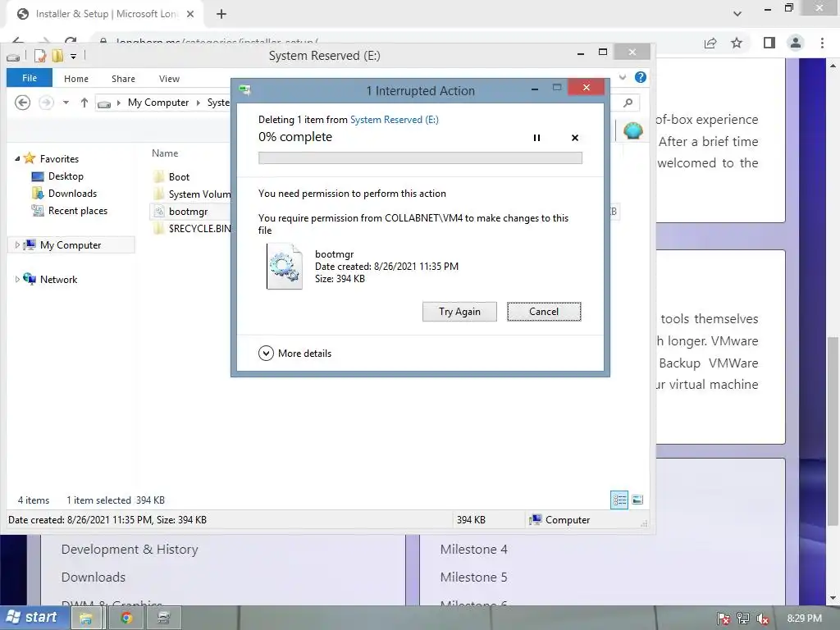
Task: Expand the Explorer ribbon chevron
Action: (623, 77)
